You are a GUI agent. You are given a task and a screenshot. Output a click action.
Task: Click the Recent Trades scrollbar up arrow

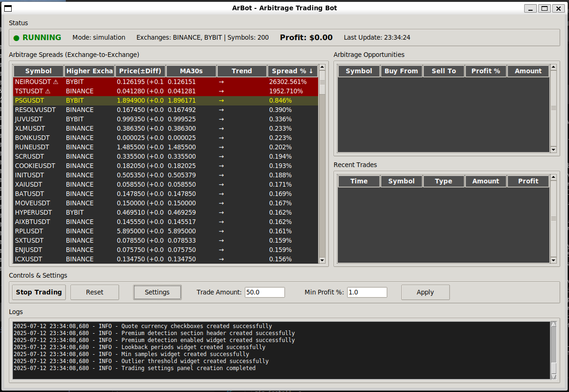click(x=554, y=177)
